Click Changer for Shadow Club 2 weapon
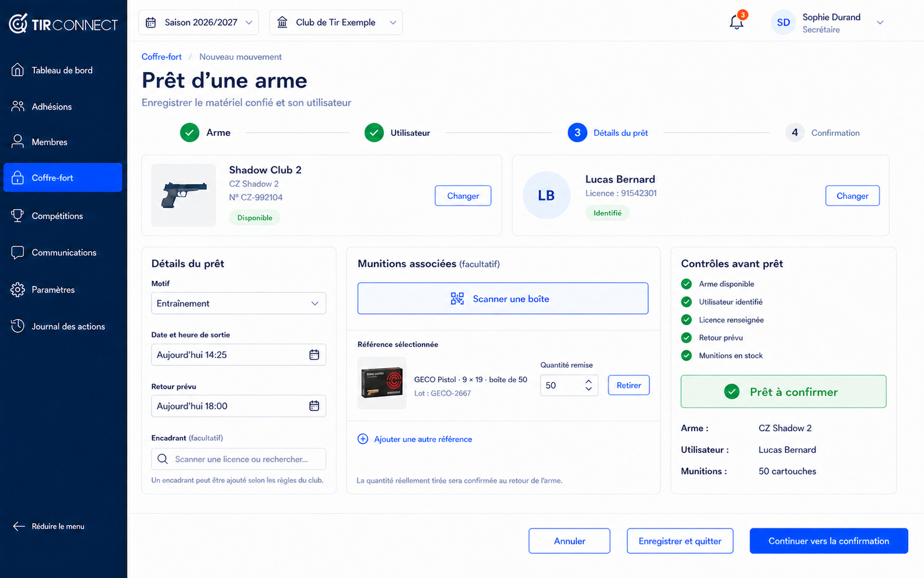The height and width of the screenshot is (578, 924). (463, 196)
